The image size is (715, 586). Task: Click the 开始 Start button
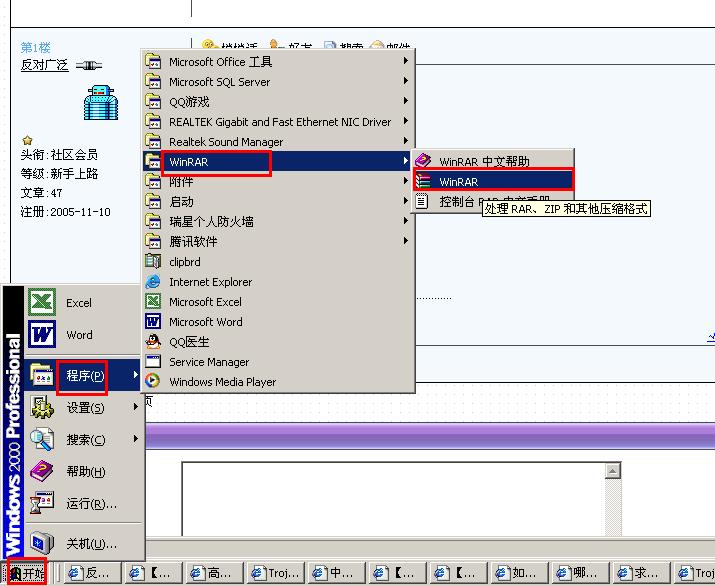26,572
